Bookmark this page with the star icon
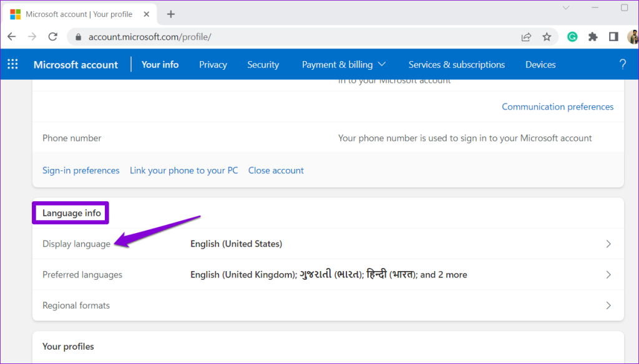This screenshot has width=639, height=364. click(x=547, y=37)
